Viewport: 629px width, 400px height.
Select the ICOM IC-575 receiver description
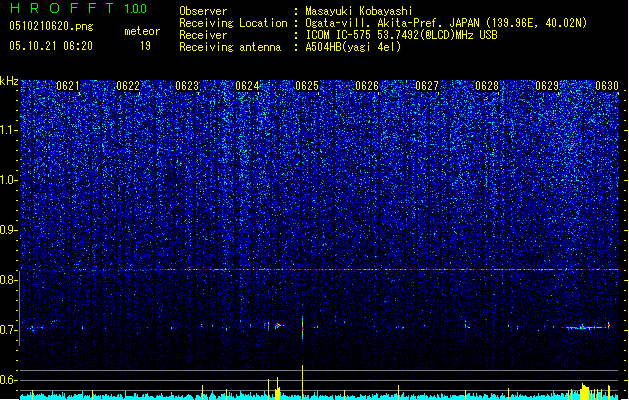401,35
